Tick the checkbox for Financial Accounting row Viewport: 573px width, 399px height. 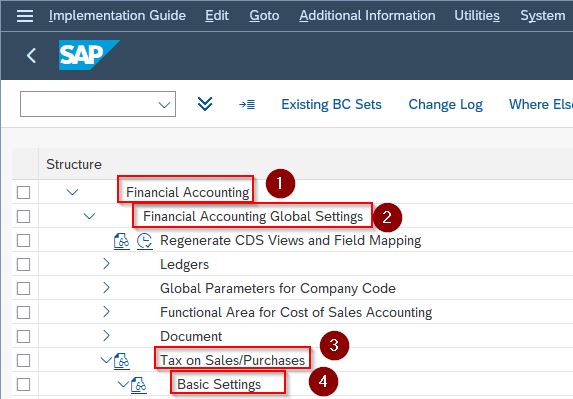pos(23,193)
